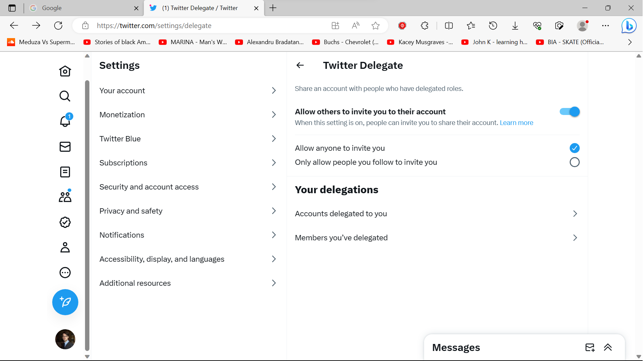Add this page to favorites star

pos(376,26)
